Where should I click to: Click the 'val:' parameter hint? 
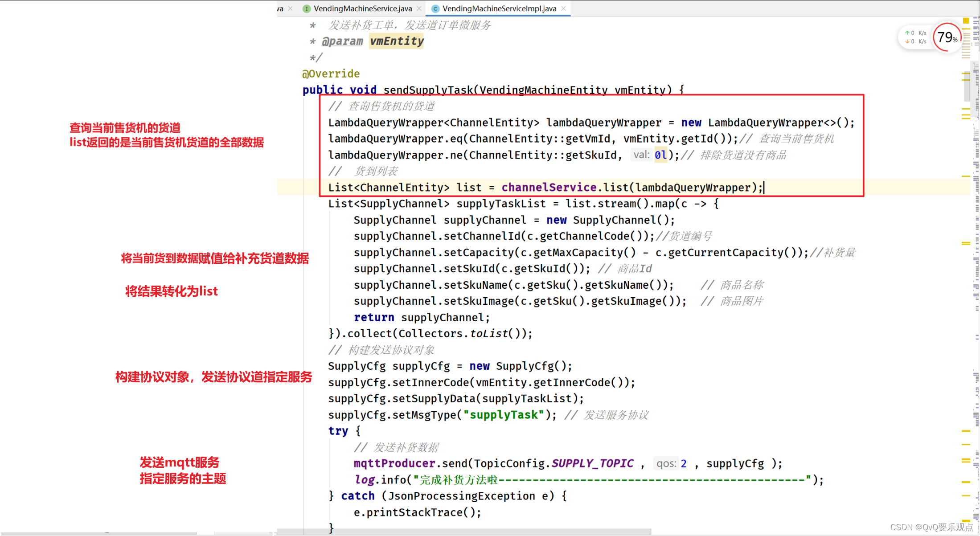coord(641,155)
